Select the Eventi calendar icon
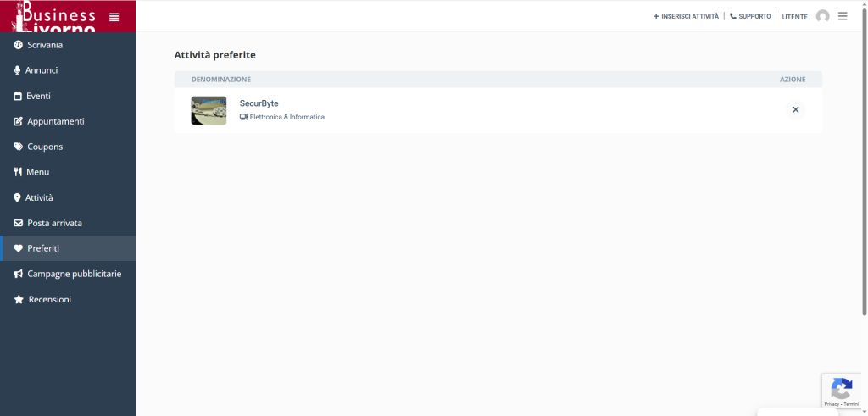 pos(18,96)
